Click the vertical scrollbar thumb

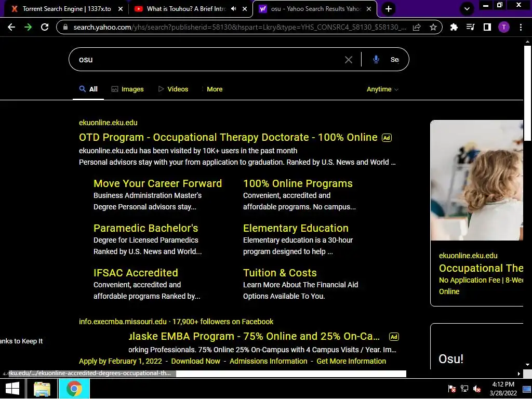click(527, 94)
